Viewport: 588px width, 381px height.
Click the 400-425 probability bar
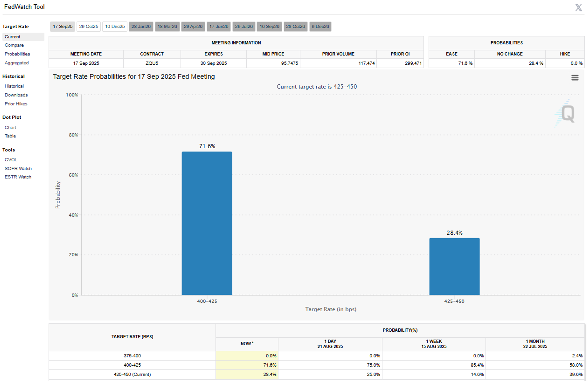207,223
